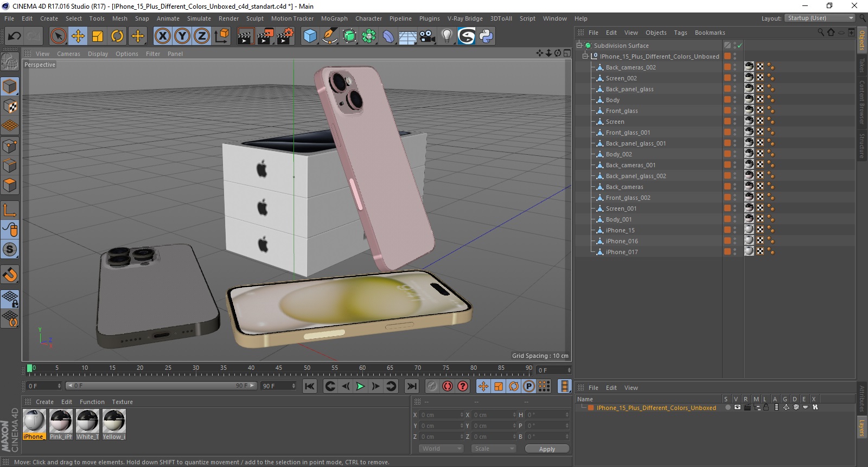Play the animation forward
868x467 pixels.
360,386
